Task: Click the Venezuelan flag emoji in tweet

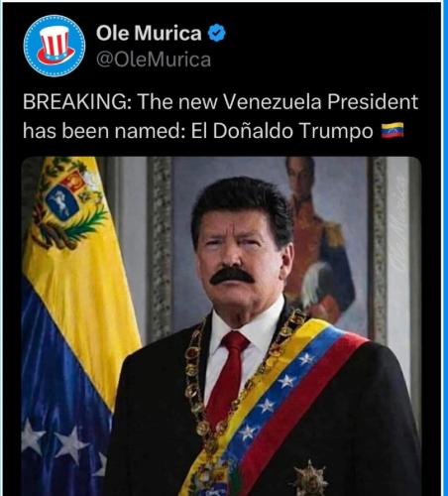Action: pos(392,130)
